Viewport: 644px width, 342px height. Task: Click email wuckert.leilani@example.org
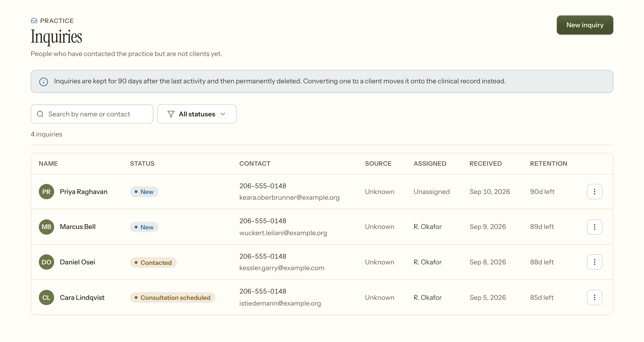(283, 233)
